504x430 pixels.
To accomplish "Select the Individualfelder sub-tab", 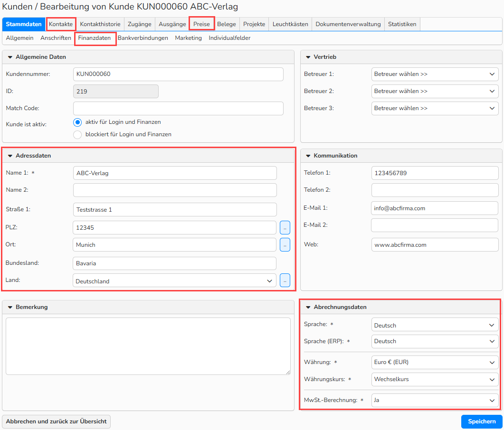I will click(x=229, y=38).
